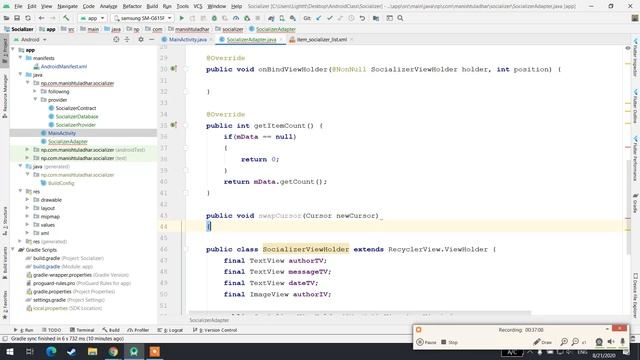Start debugging with the green bug icon
640x360 pixels.
tap(214, 18)
